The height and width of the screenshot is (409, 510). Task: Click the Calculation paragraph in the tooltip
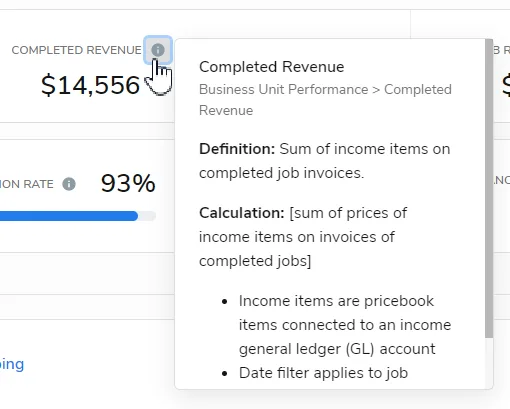click(303, 237)
